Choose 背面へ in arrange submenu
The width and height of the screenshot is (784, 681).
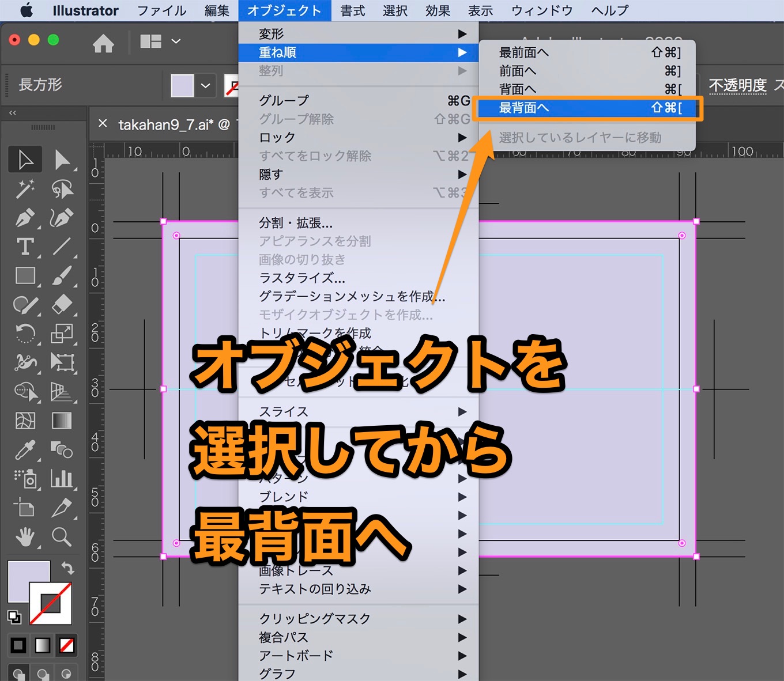coord(587,89)
